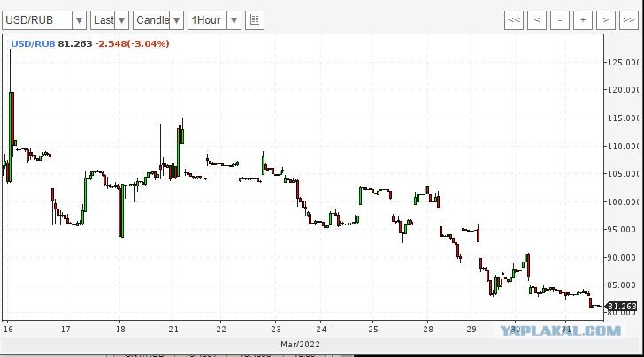Click the 81.263 quote value in header
Screen dimensions: 644x357
(x=75, y=43)
